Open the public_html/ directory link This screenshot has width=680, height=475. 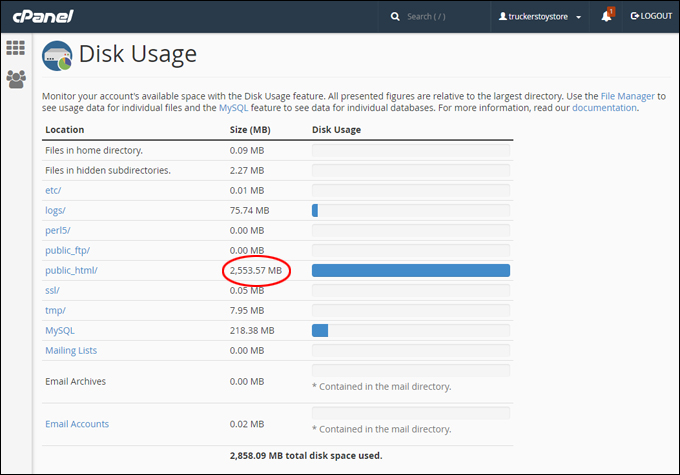point(72,271)
